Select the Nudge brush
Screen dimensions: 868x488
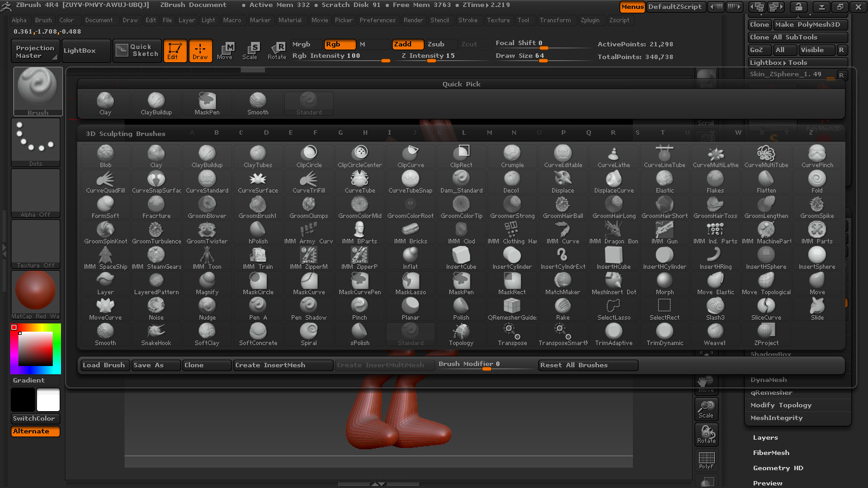click(x=207, y=309)
